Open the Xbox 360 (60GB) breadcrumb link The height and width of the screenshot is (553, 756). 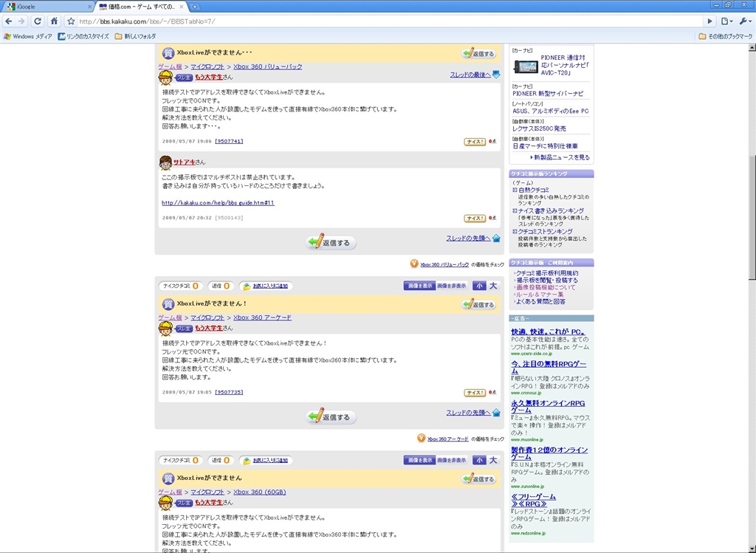259,492
